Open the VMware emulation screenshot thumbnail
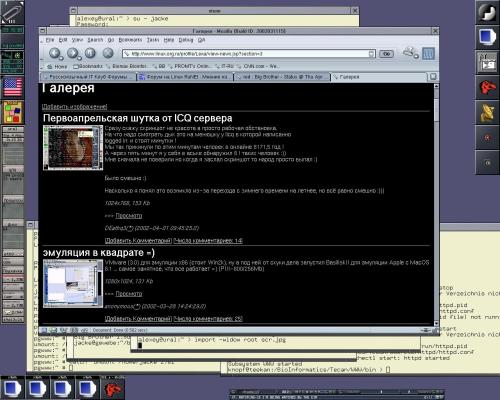 (73, 284)
